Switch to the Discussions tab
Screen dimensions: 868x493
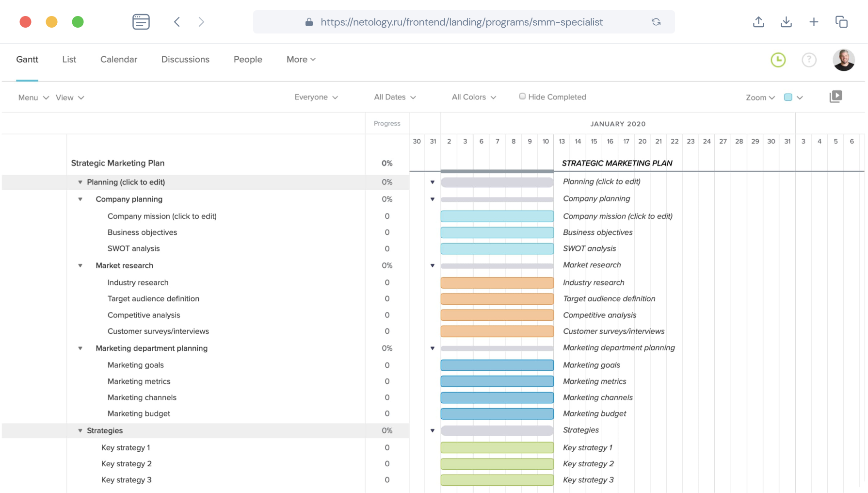[185, 59]
